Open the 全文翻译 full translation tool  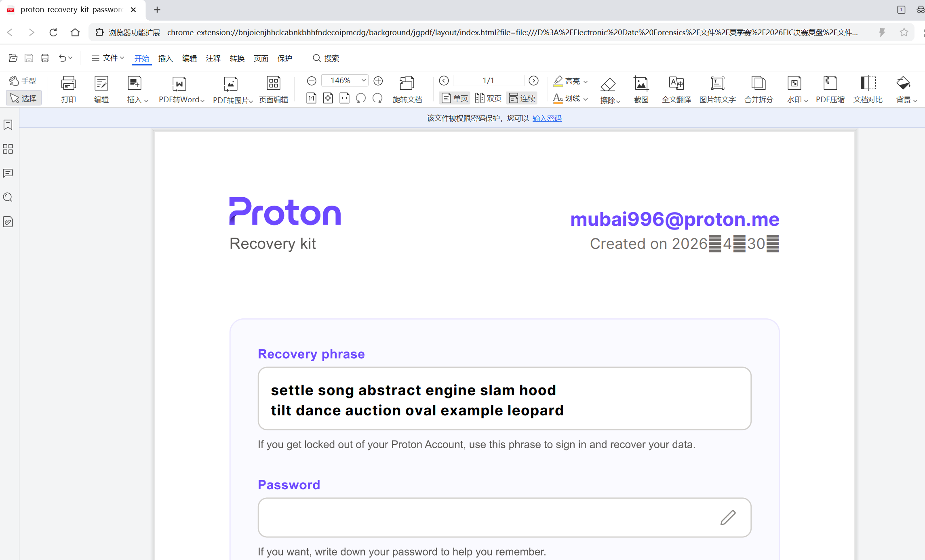(x=676, y=90)
